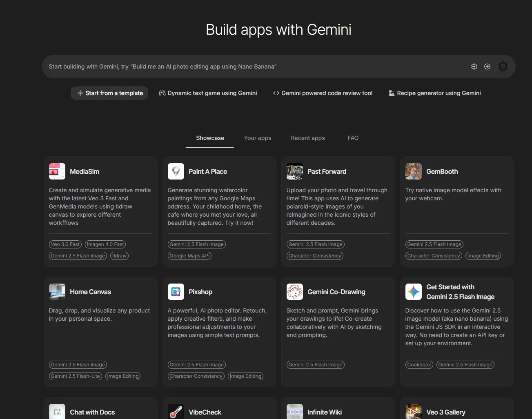Open the Gemini Co-Drawing app icon
The width and height of the screenshot is (532, 419).
pyautogui.click(x=295, y=292)
